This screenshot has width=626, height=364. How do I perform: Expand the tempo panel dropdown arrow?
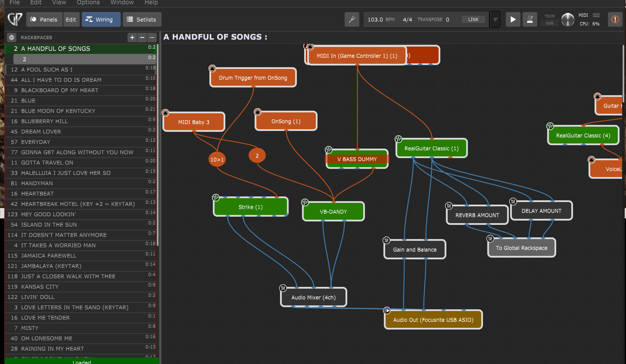coord(495,19)
